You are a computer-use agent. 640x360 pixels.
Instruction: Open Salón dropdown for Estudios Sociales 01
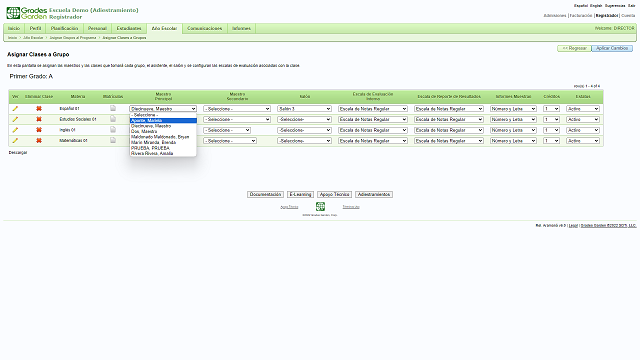[x=304, y=119]
